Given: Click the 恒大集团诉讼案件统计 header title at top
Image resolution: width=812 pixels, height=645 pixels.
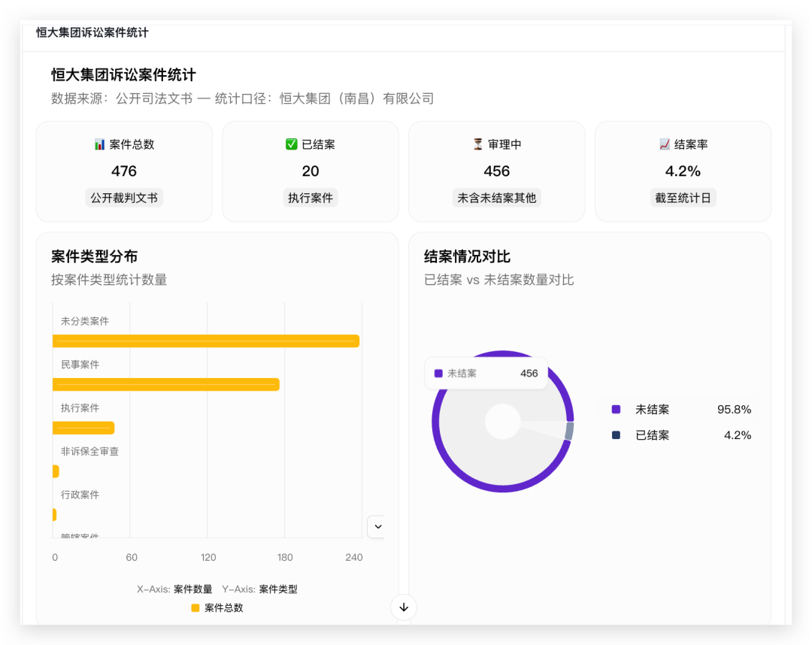Looking at the screenshot, I should click(92, 32).
